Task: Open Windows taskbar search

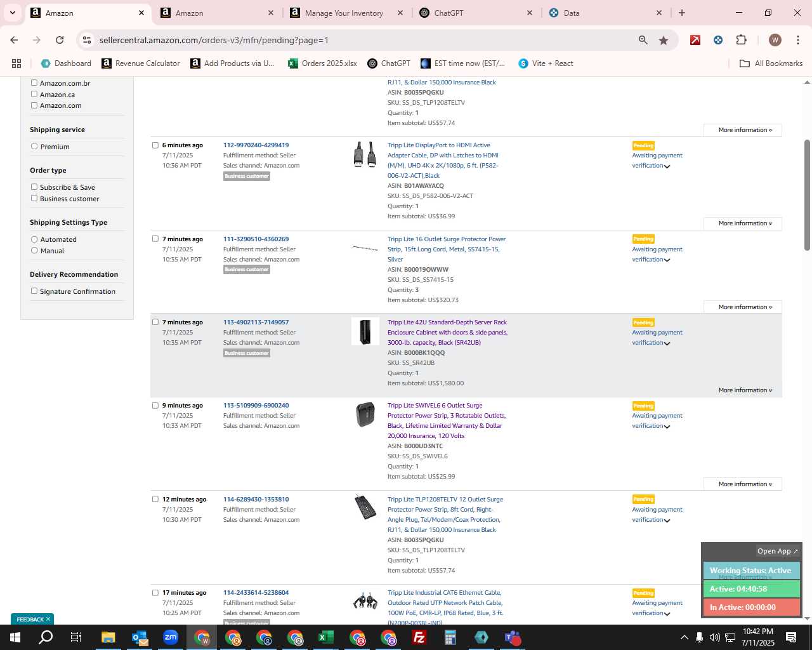Action: pyautogui.click(x=46, y=637)
